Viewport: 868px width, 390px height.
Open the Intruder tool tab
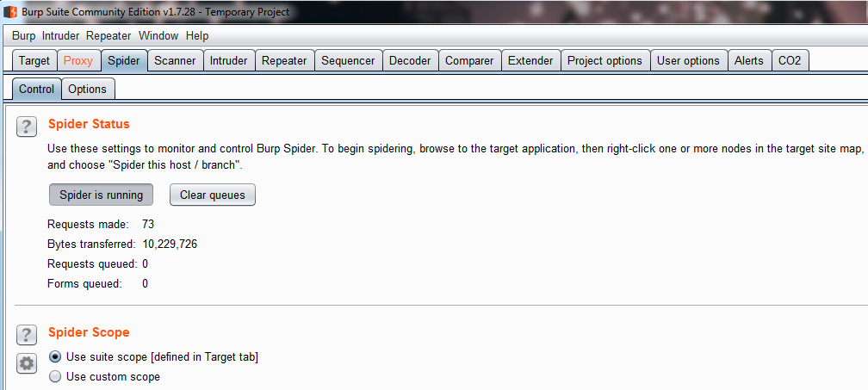point(229,61)
